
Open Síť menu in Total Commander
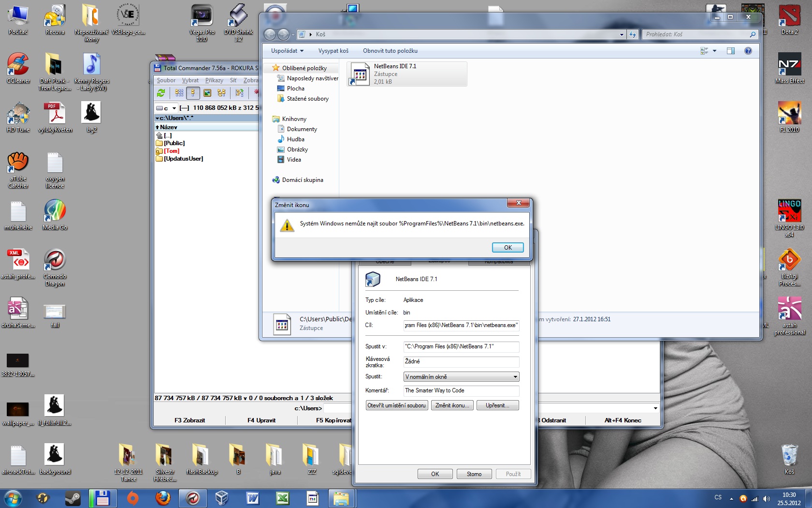coord(233,80)
